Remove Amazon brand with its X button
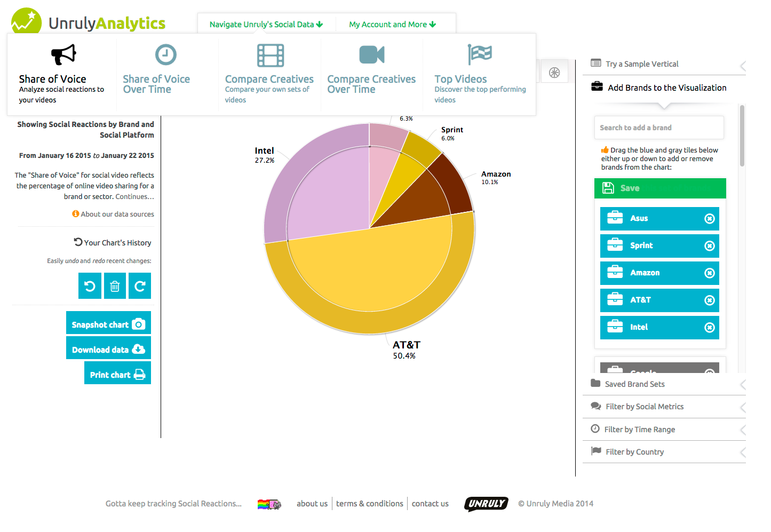The height and width of the screenshot is (532, 771). [710, 273]
